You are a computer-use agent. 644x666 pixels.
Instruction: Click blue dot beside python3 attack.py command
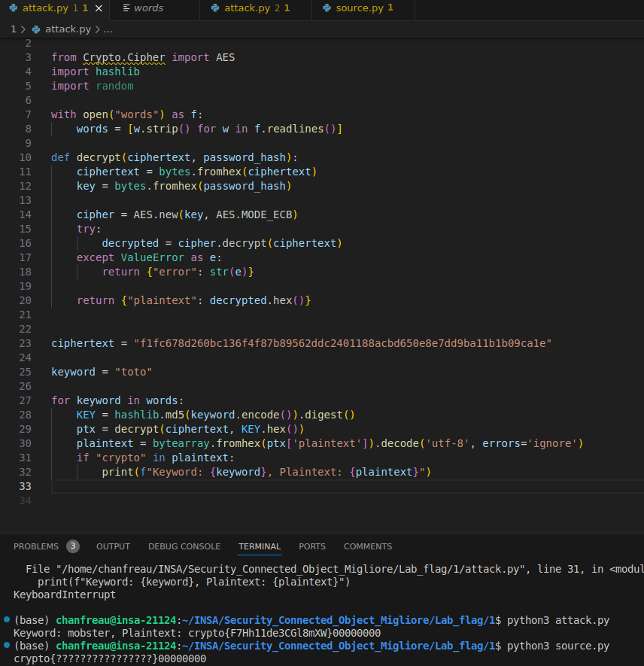[x=7, y=620]
